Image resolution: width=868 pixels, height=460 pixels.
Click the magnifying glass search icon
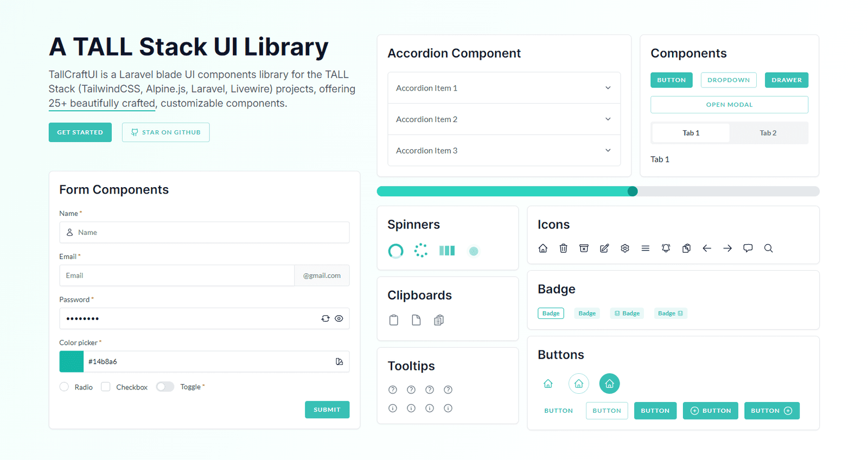(768, 248)
